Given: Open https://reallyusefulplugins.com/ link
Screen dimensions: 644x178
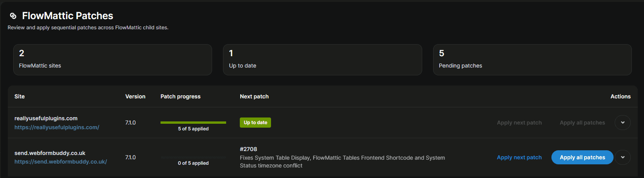Looking at the screenshot, I should coord(57,127).
